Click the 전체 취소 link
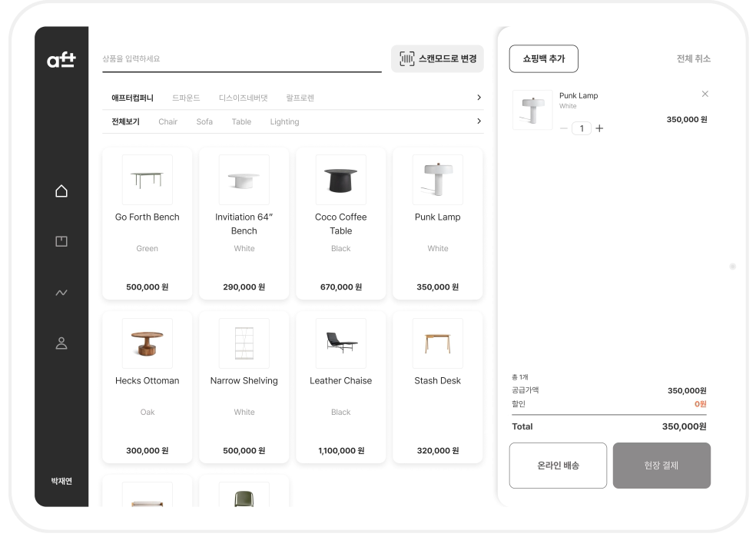The height and width of the screenshot is (537, 756). tap(693, 59)
